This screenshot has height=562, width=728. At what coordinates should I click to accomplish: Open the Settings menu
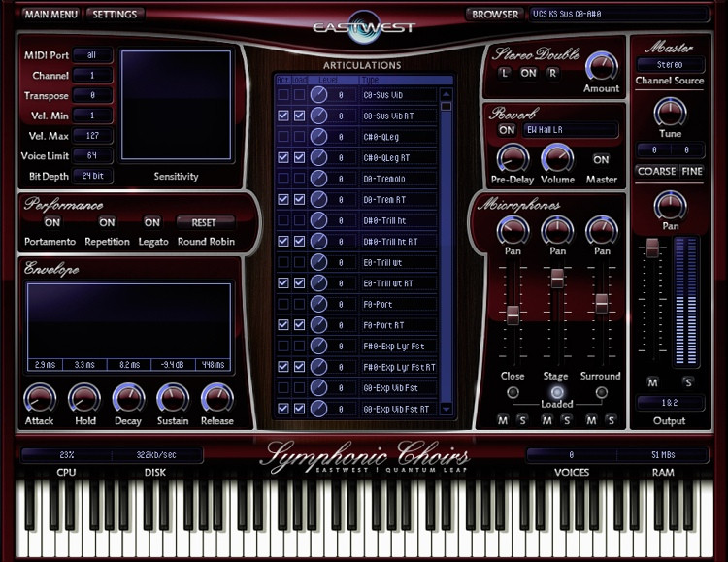(x=115, y=15)
